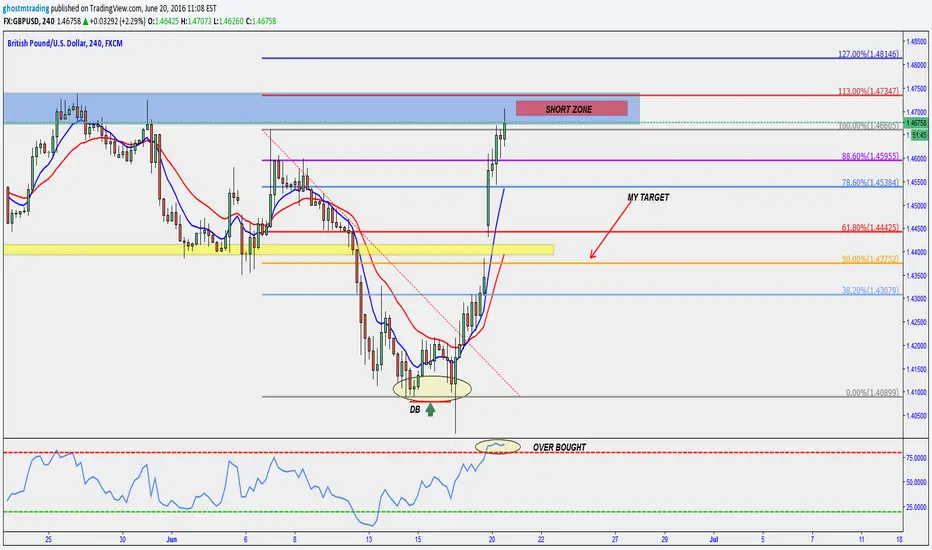Click date axis label 18
The width and height of the screenshot is (932, 550).
click(899, 539)
